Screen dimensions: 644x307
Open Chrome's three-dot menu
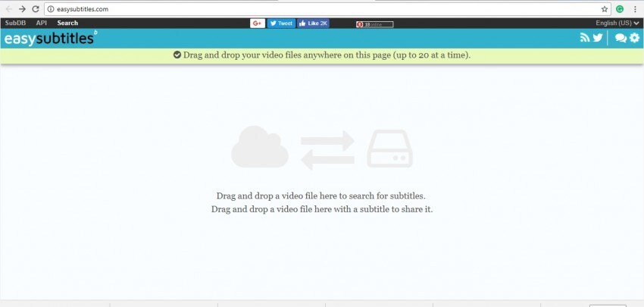[x=635, y=9]
